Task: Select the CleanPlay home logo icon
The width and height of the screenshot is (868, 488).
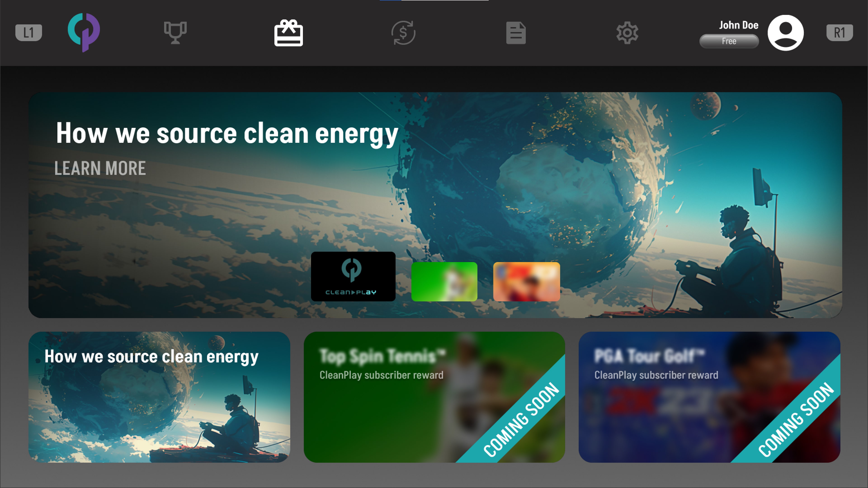Action: point(84,32)
